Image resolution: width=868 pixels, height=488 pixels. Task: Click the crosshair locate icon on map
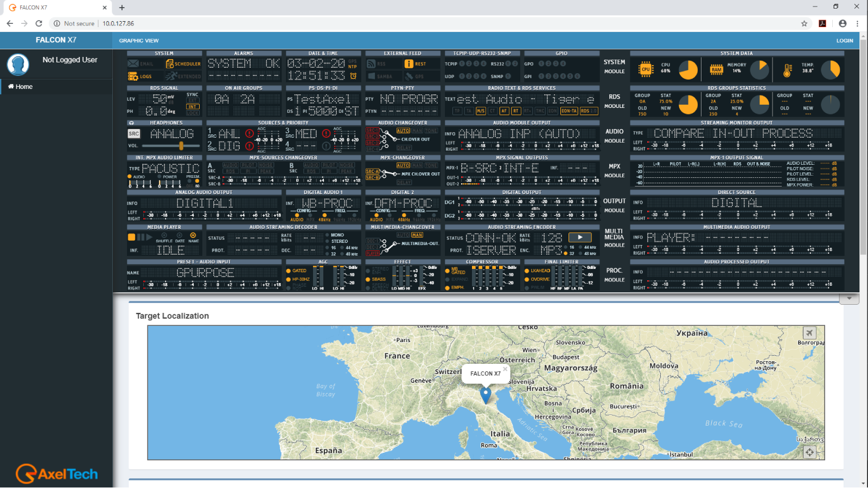click(809, 452)
